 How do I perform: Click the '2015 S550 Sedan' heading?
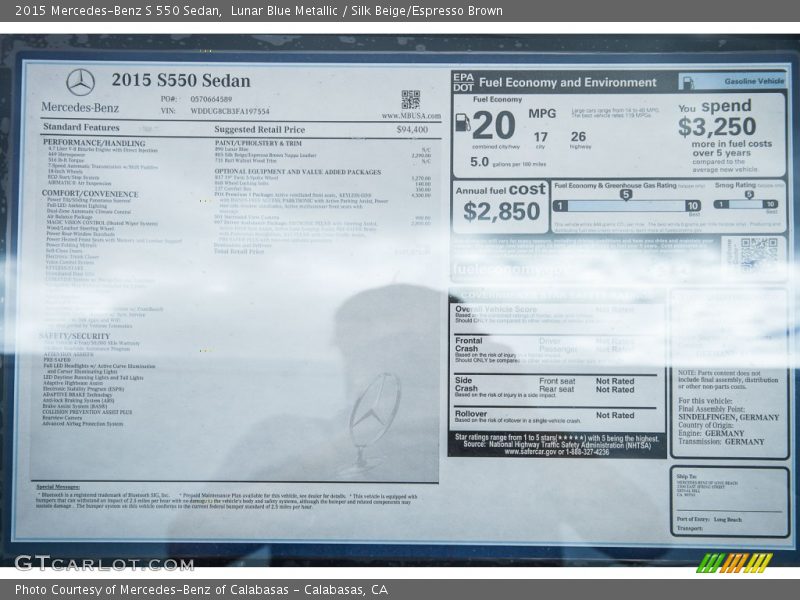tap(181, 80)
